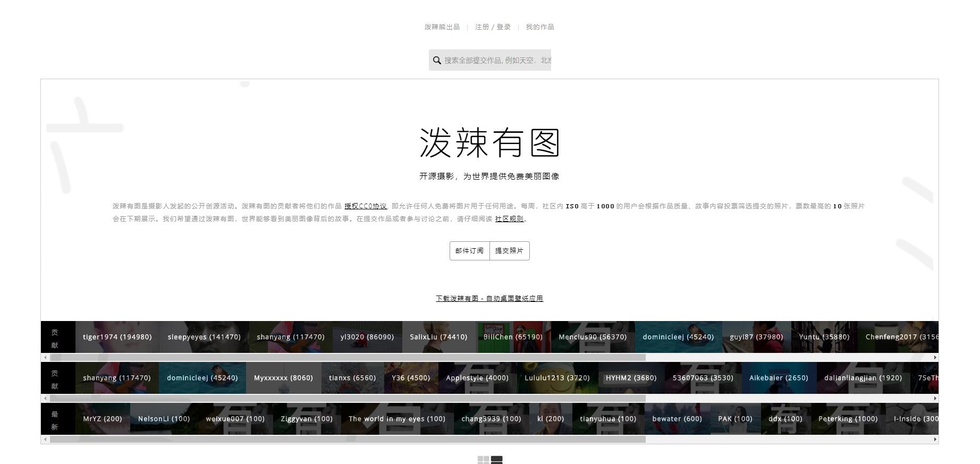
Task: Click the second contributor row scrollbar thumb
Action: coord(348,399)
